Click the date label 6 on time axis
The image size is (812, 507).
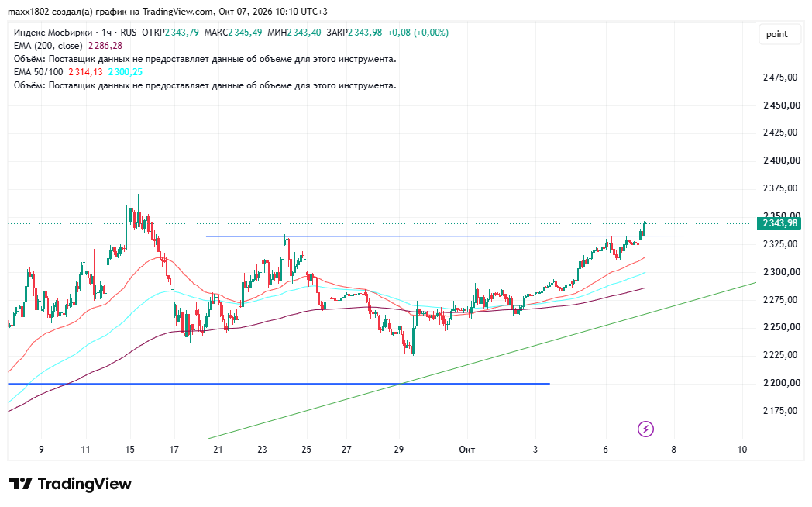click(605, 450)
